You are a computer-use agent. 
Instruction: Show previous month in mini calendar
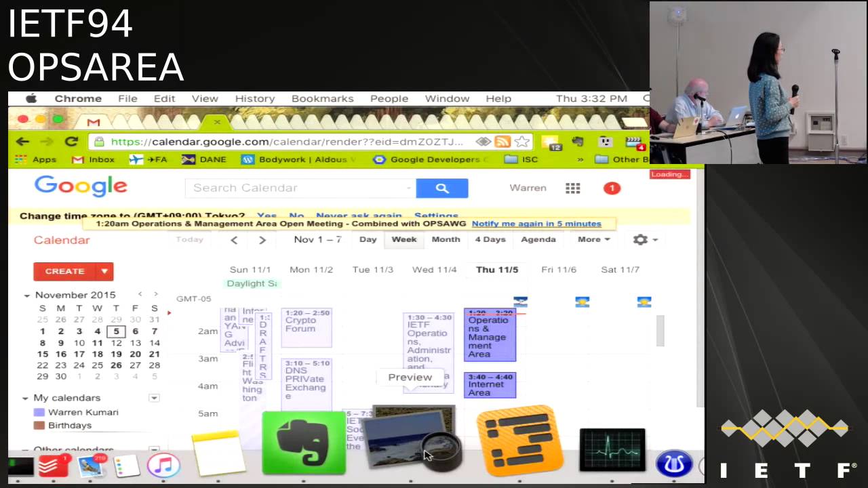(140, 294)
